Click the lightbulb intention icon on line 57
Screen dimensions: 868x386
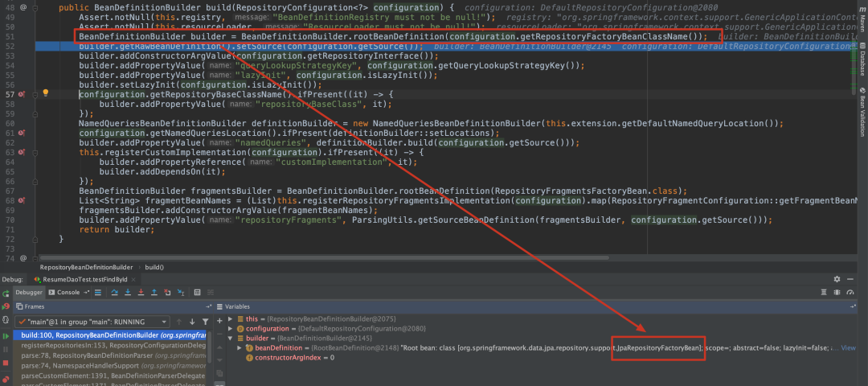click(x=45, y=93)
